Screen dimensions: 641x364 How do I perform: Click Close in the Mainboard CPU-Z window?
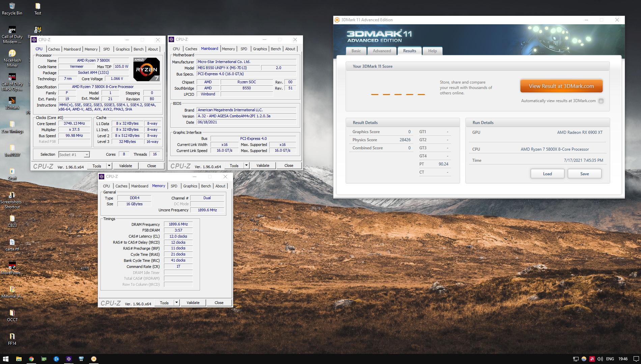click(x=289, y=165)
